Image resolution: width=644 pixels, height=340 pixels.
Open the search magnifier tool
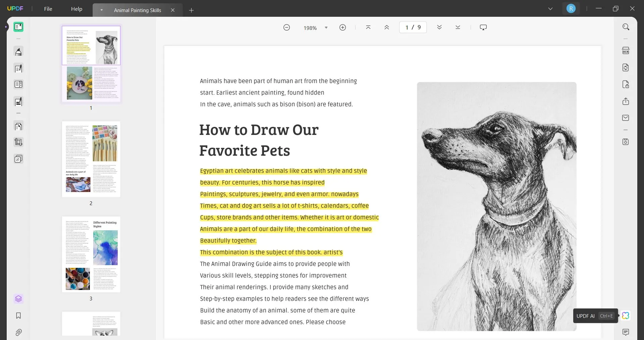626,27
